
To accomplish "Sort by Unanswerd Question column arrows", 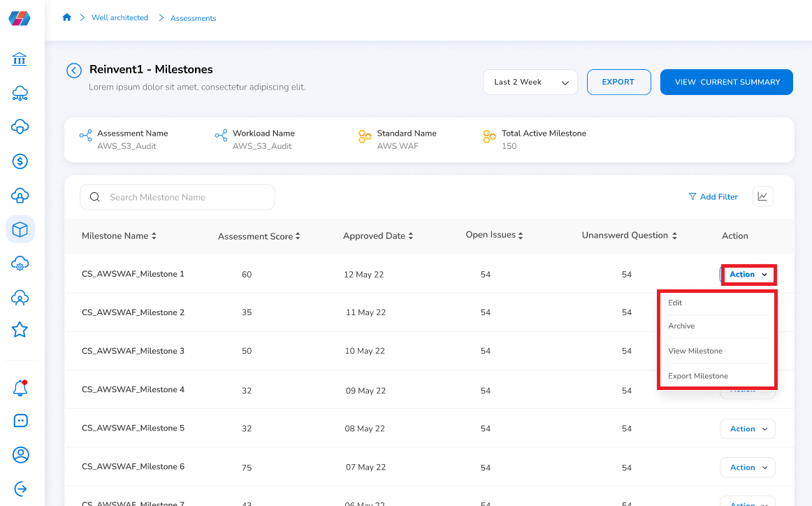I will click(674, 236).
